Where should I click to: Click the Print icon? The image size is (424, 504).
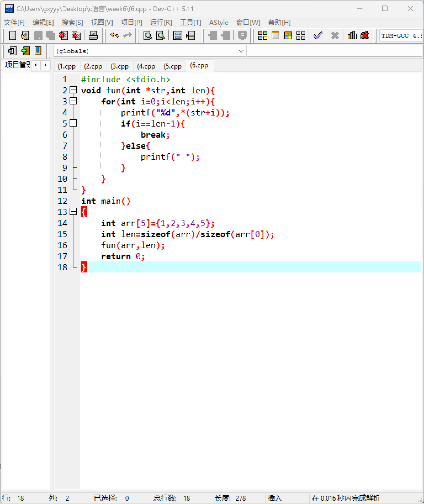(93, 35)
